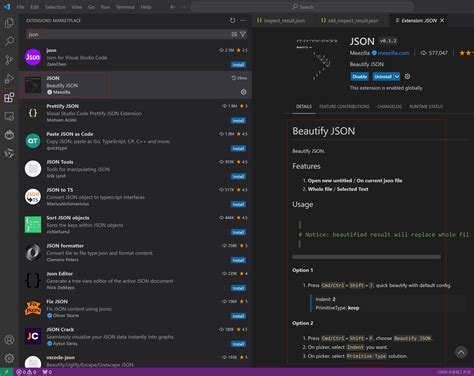Open the Run and Debug view

[x=9, y=79]
